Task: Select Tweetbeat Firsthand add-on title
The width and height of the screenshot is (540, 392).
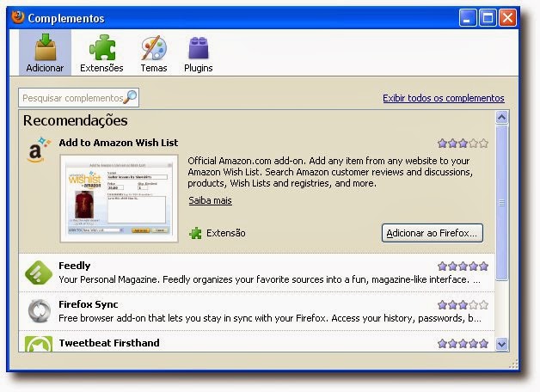Action: pyautogui.click(x=109, y=343)
